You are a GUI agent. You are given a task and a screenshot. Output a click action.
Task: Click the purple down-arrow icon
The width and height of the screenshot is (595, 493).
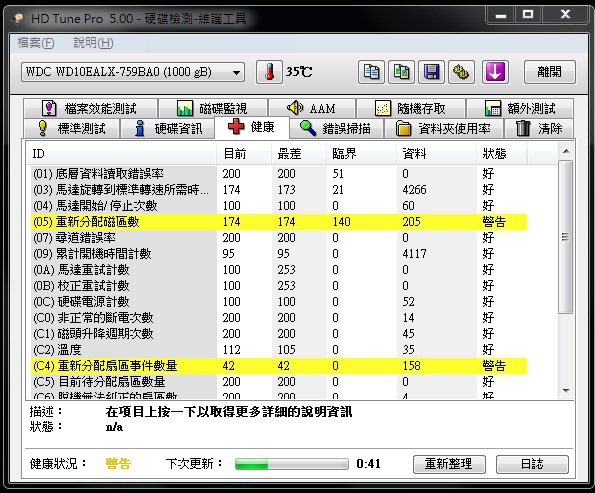495,72
